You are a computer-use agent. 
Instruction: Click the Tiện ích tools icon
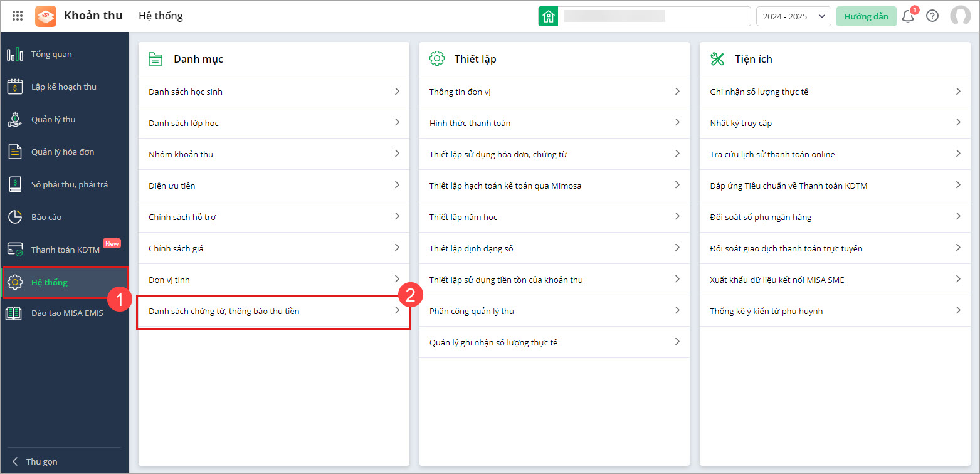(x=717, y=59)
